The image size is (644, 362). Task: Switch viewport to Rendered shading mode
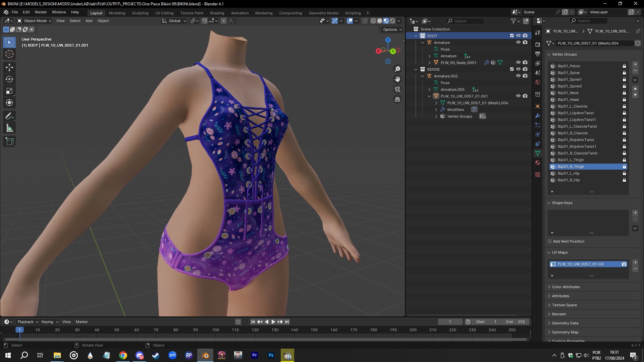coord(392,21)
